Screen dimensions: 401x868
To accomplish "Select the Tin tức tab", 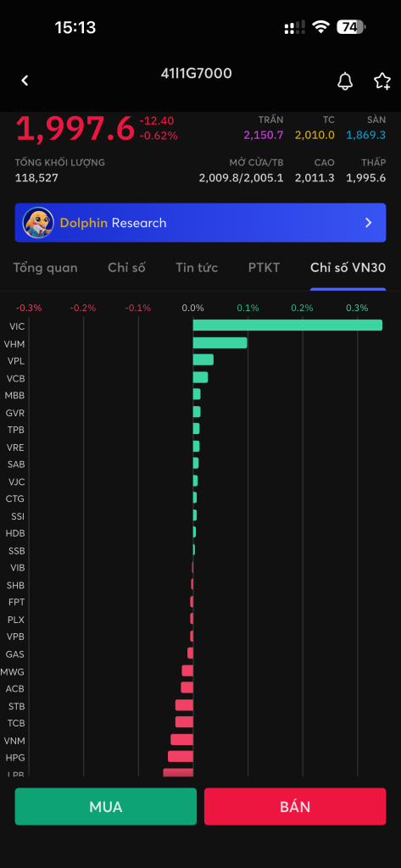I will (x=197, y=268).
